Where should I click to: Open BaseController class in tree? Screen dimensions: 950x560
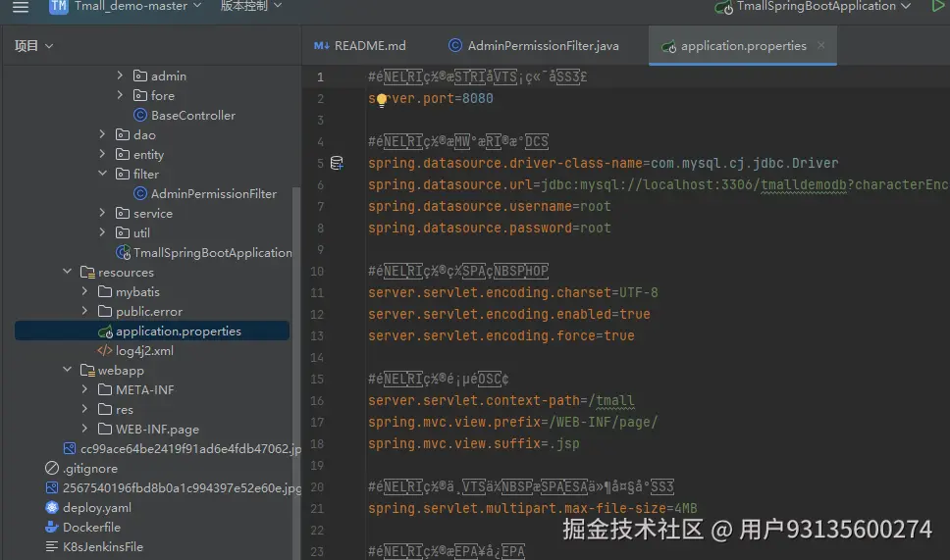[x=193, y=115]
